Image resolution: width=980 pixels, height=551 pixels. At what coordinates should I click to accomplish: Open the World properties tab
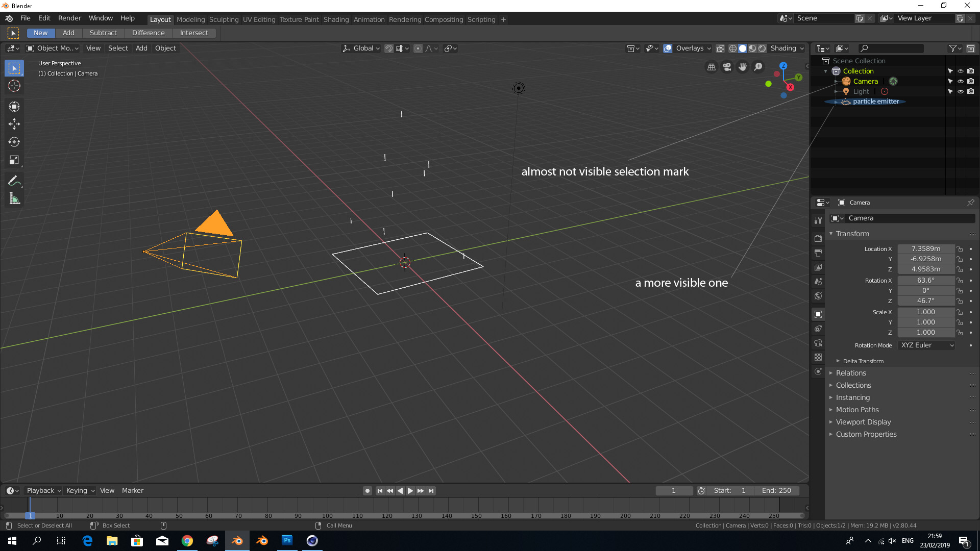[x=818, y=296]
